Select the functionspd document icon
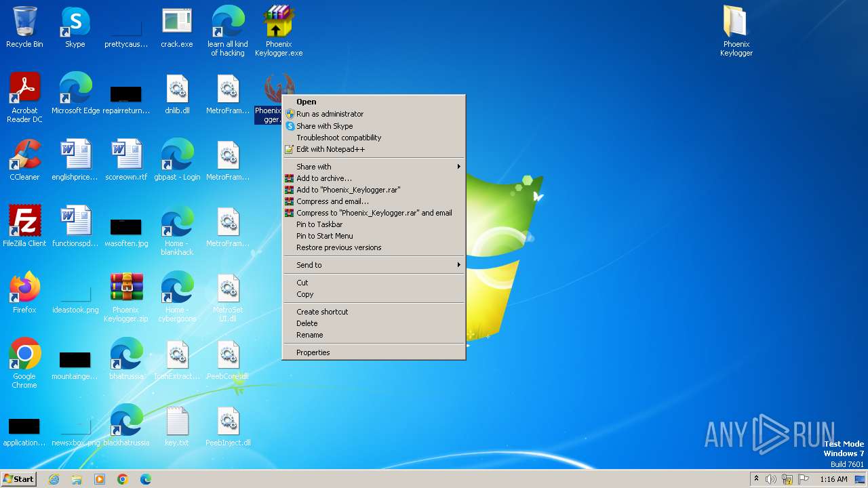This screenshot has height=488, width=868. pyautogui.click(x=75, y=226)
